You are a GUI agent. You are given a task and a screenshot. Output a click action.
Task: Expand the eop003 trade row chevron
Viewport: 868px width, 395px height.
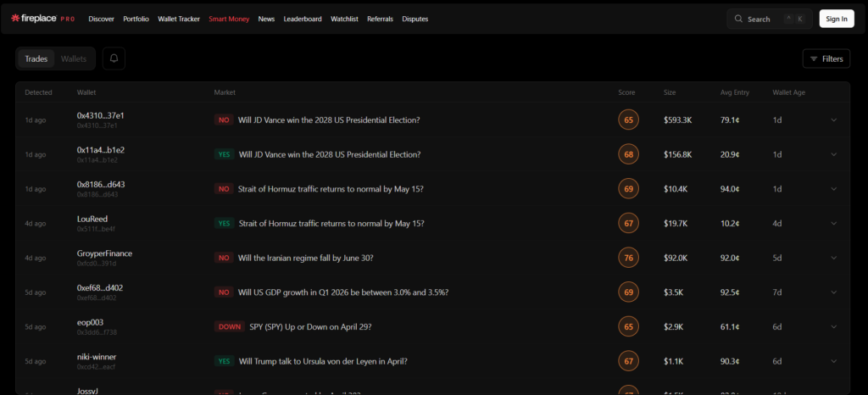834,327
